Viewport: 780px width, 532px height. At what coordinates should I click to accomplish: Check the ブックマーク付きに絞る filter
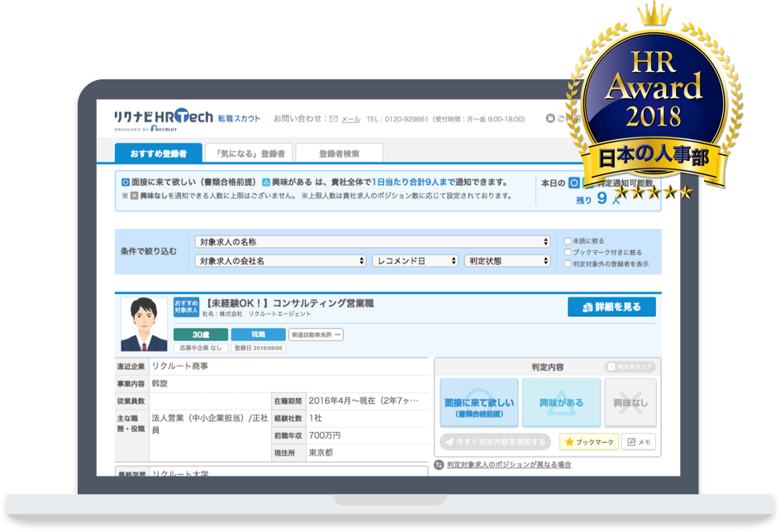click(568, 252)
